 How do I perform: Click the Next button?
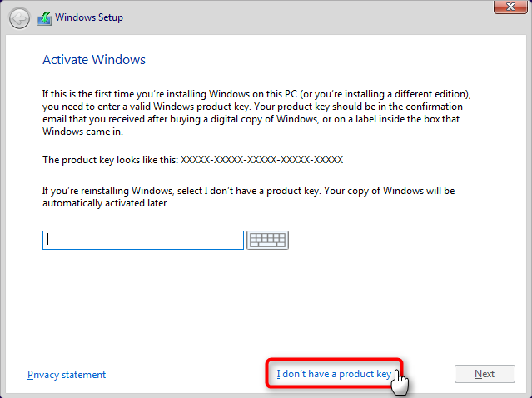tap(485, 374)
